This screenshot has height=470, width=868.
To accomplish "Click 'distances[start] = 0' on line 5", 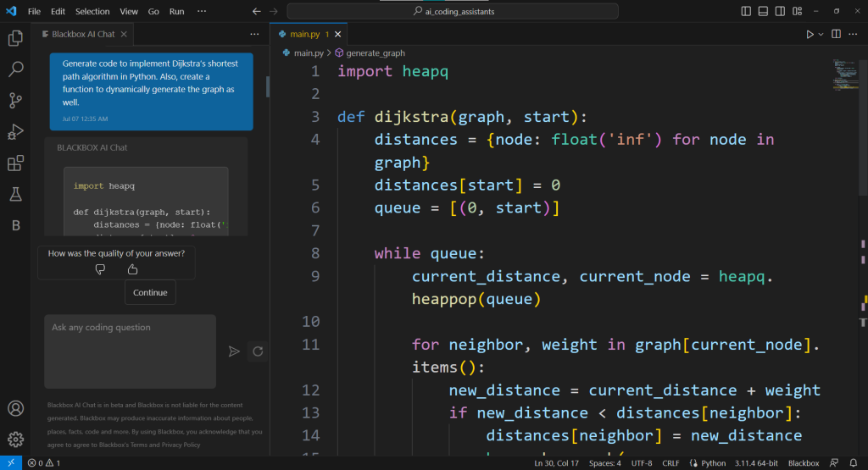I will [467, 185].
